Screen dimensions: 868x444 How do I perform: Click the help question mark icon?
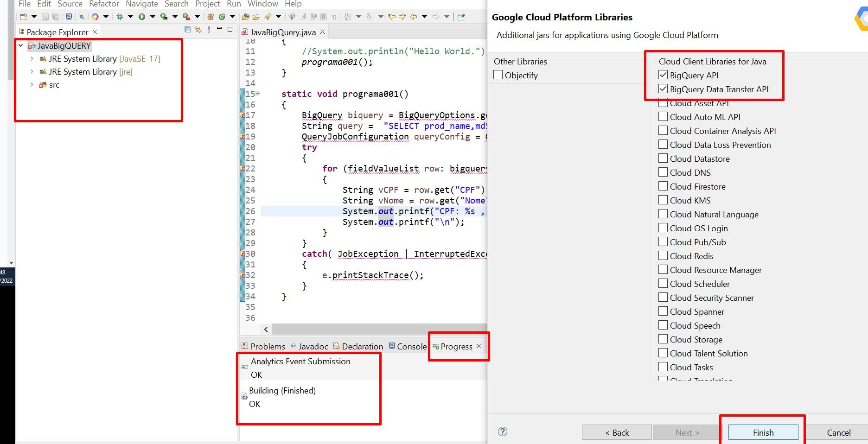click(502, 432)
